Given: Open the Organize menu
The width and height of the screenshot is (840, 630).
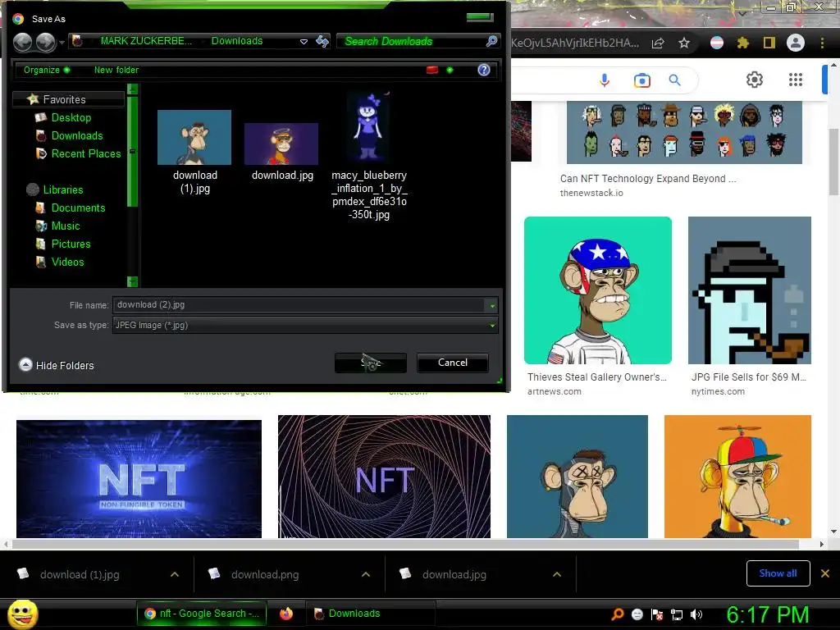Looking at the screenshot, I should tap(46, 70).
